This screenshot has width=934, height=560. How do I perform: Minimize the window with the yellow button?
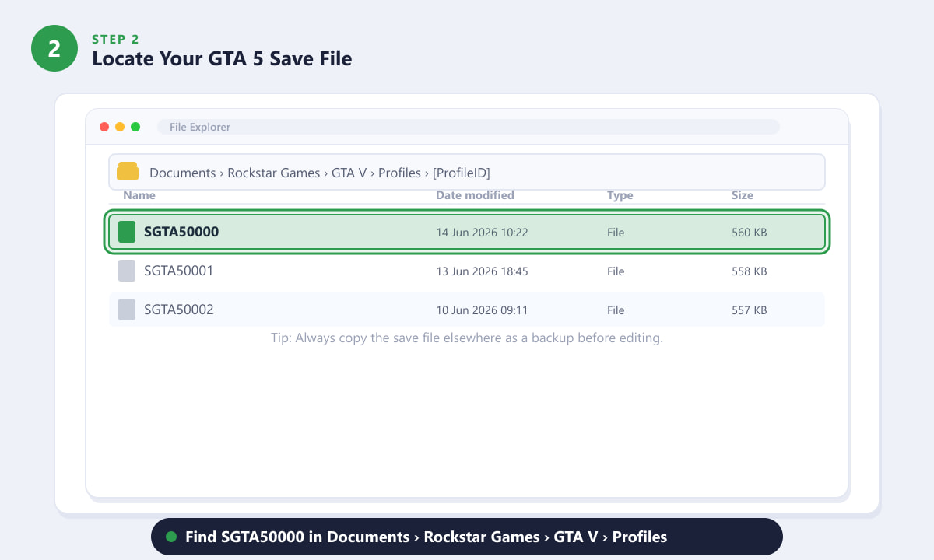click(120, 127)
